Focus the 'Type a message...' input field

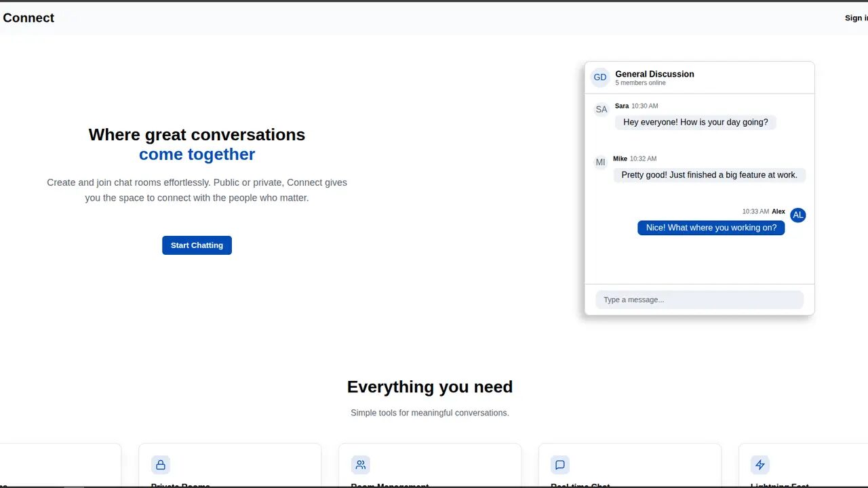click(x=699, y=300)
